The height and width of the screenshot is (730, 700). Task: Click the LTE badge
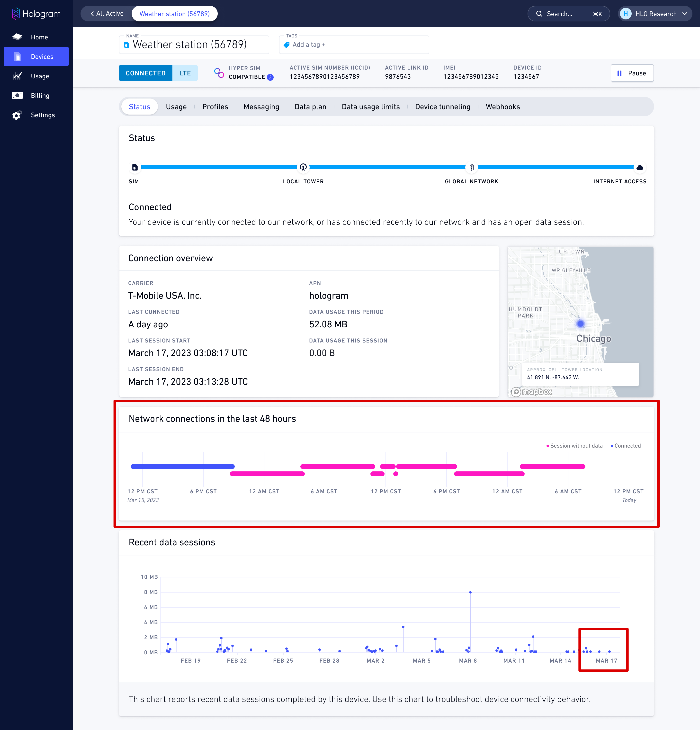185,73
